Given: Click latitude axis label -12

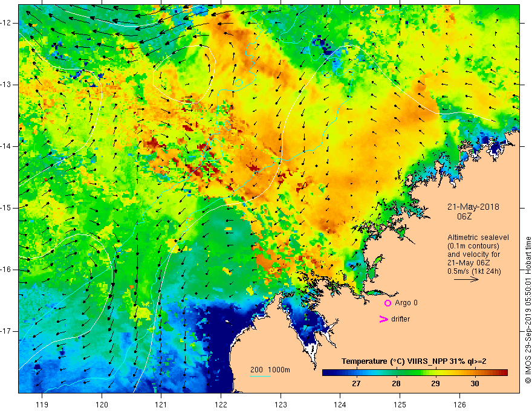Looking at the screenshot, I should tap(6, 23).
